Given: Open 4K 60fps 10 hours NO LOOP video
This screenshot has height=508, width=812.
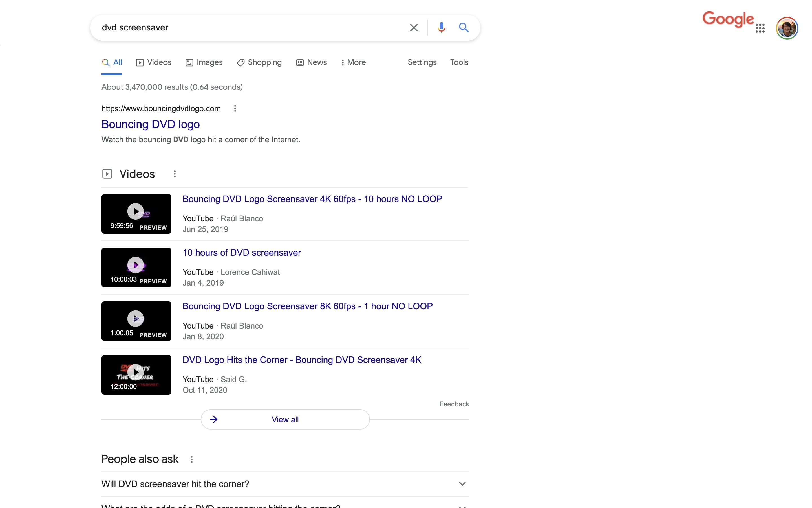Looking at the screenshot, I should pyautogui.click(x=312, y=199).
